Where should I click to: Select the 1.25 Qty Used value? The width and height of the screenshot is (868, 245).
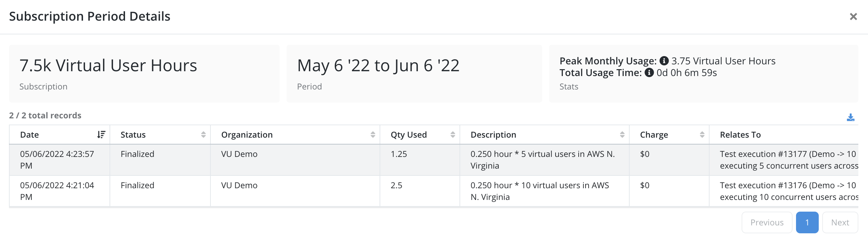tap(399, 154)
